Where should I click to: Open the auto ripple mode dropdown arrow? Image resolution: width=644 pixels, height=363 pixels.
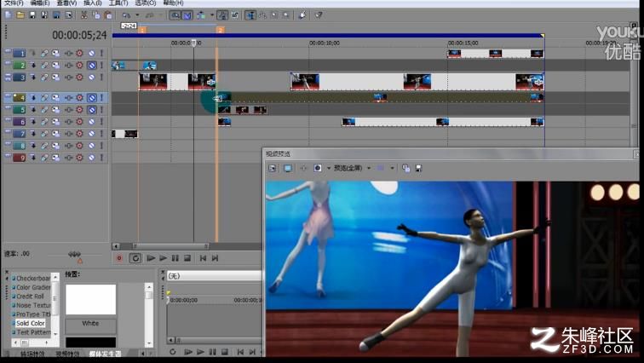pyautogui.click(x=212, y=15)
